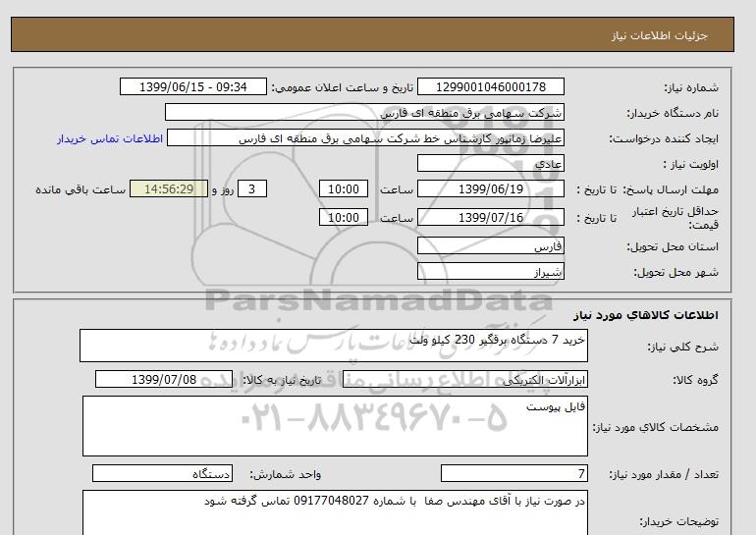
Task: Click the unit of measure field دستگاه
Action: click(162, 474)
